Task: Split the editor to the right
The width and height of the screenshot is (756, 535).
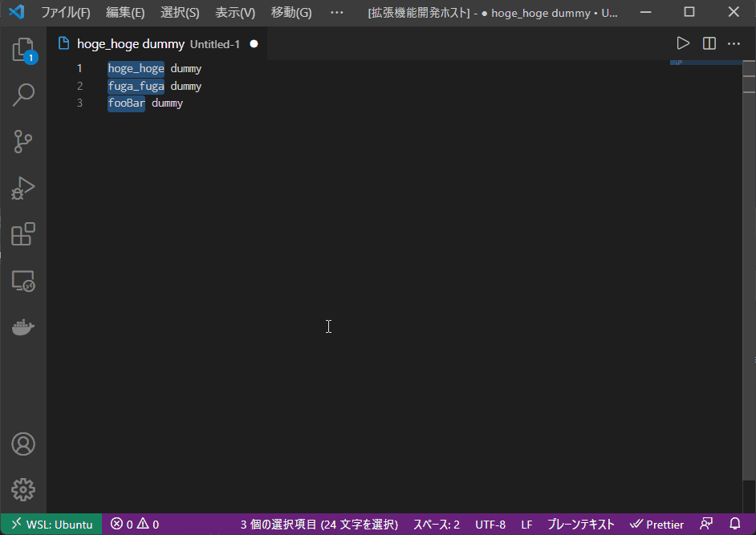Action: pyautogui.click(x=709, y=43)
